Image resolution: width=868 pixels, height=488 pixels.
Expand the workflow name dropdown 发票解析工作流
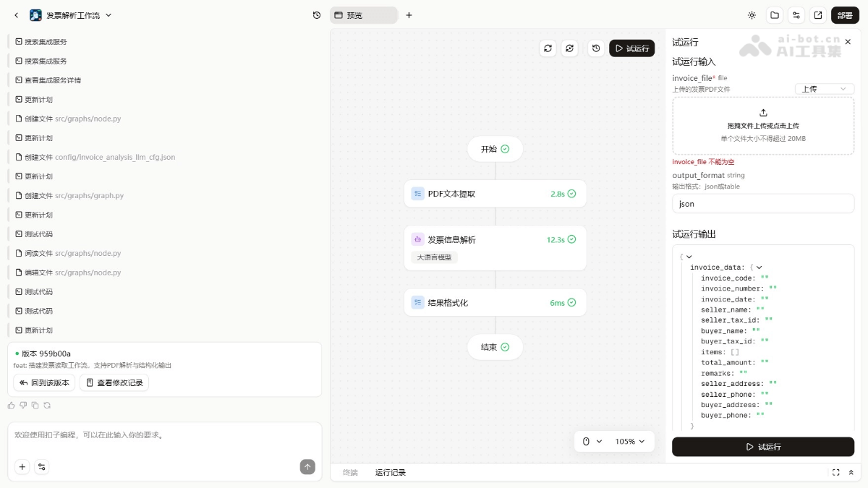(x=107, y=14)
